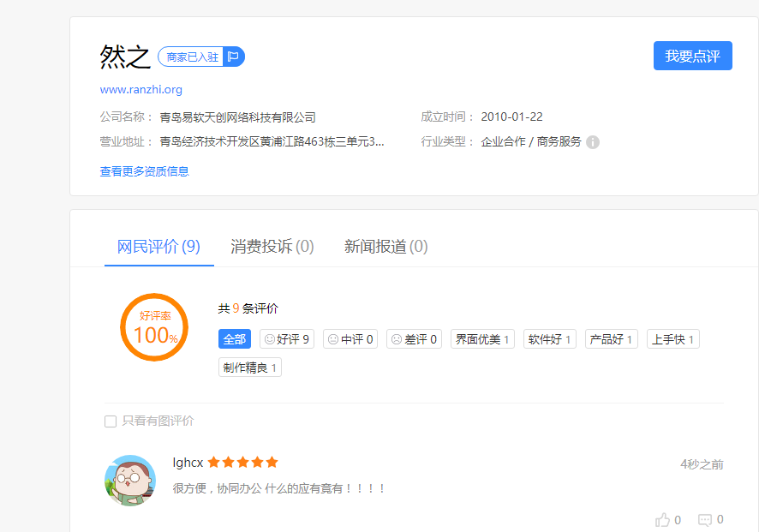Screen dimensions: 759x532
Task: Click the company name 青岛易软天创网络科技有限公司
Action: coord(237,117)
